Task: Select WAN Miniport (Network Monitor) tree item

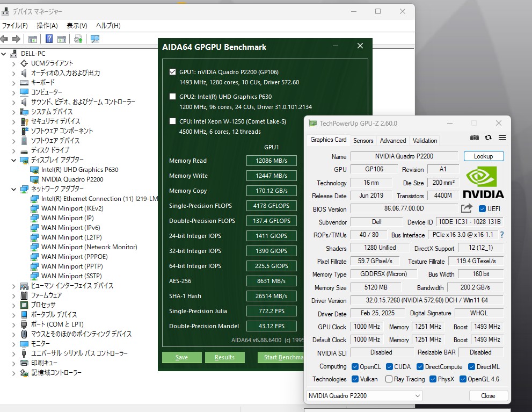Action: point(89,247)
